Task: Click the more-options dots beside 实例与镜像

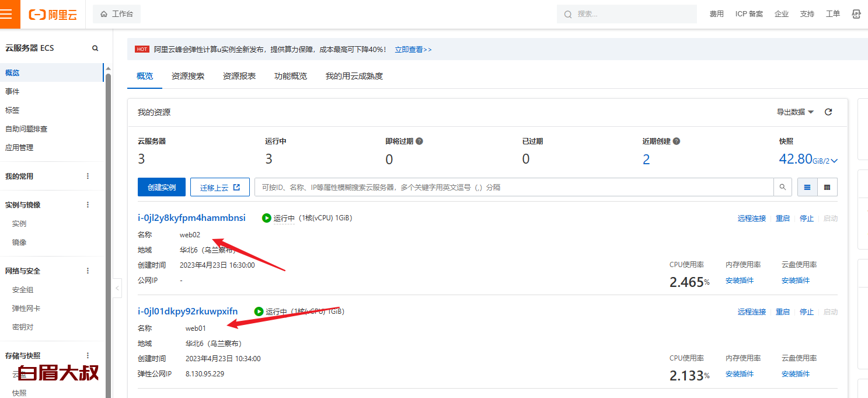Action: point(88,205)
